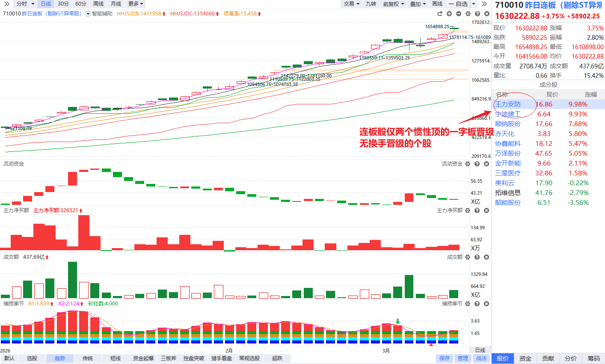
Task: Toggle the 九转 indicator overlay
Action: click(371, 4)
